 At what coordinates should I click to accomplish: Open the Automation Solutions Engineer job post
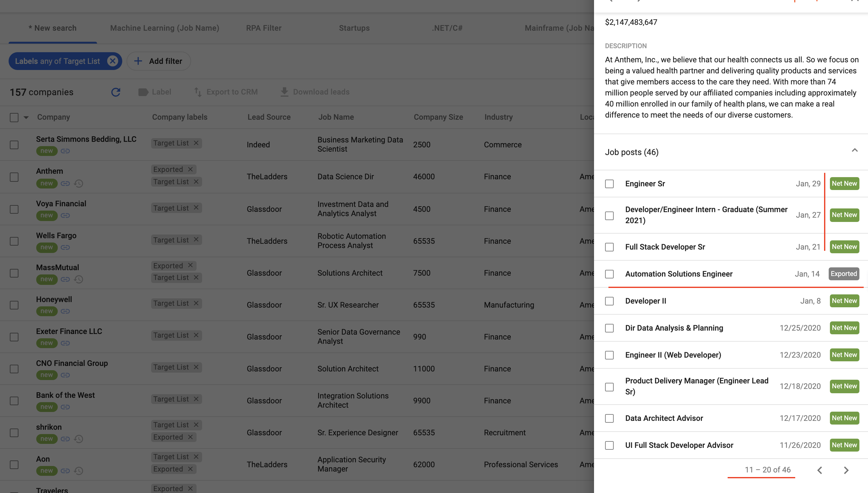click(x=678, y=274)
